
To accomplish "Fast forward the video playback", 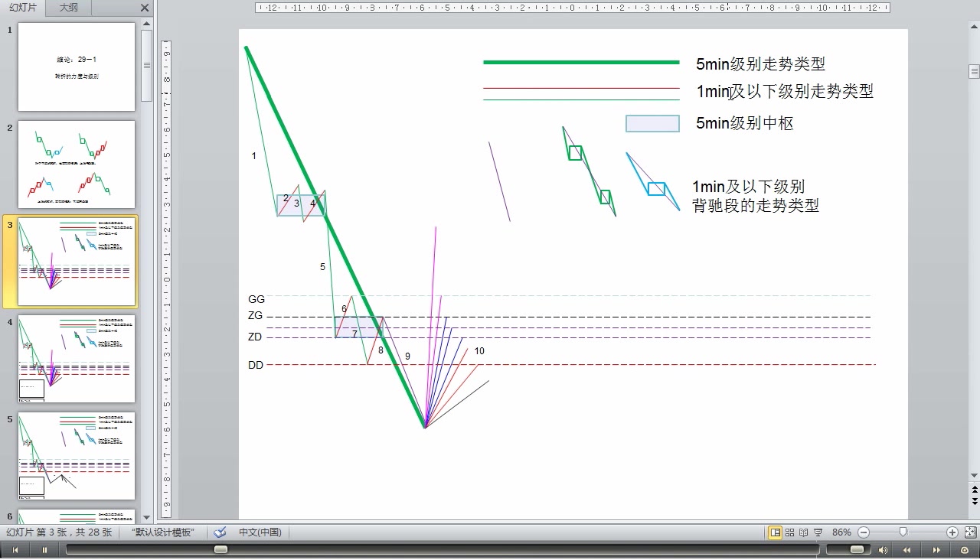I will coord(936,550).
